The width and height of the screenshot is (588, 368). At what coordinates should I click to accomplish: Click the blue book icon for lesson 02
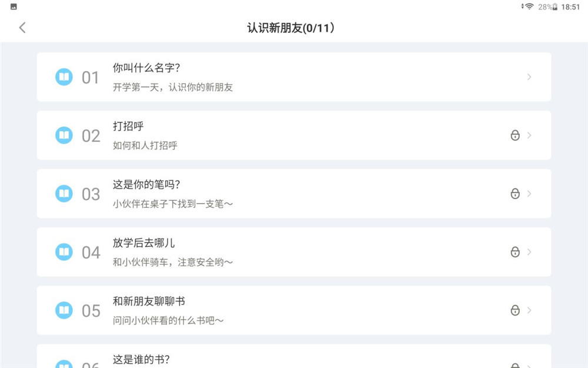(x=64, y=135)
